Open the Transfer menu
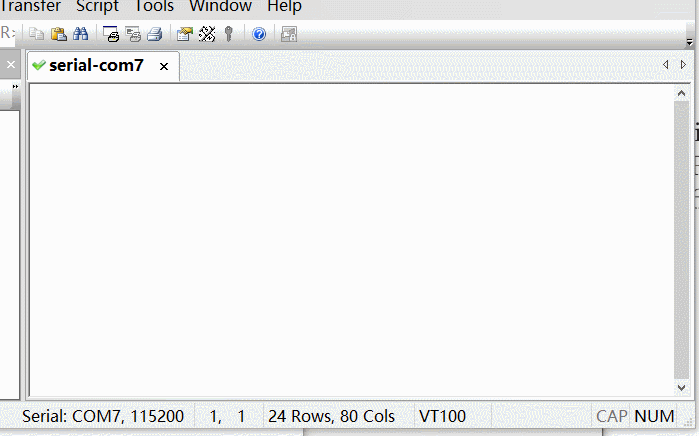 pyautogui.click(x=30, y=6)
